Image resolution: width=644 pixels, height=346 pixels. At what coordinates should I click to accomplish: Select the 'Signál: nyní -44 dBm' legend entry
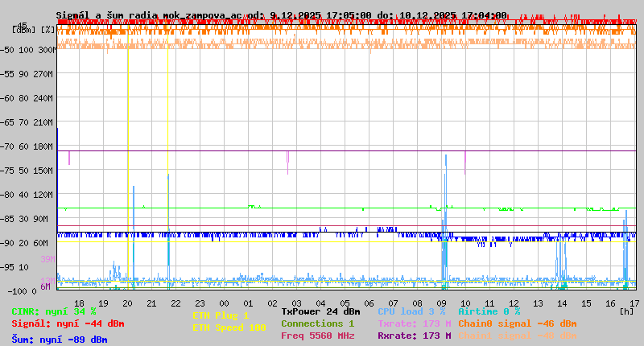click(x=68, y=323)
